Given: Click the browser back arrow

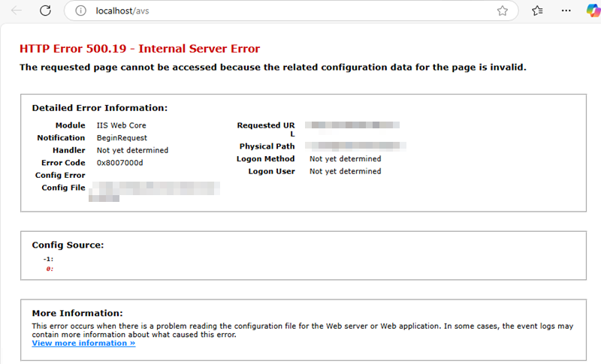Looking at the screenshot, I should tap(17, 11).
